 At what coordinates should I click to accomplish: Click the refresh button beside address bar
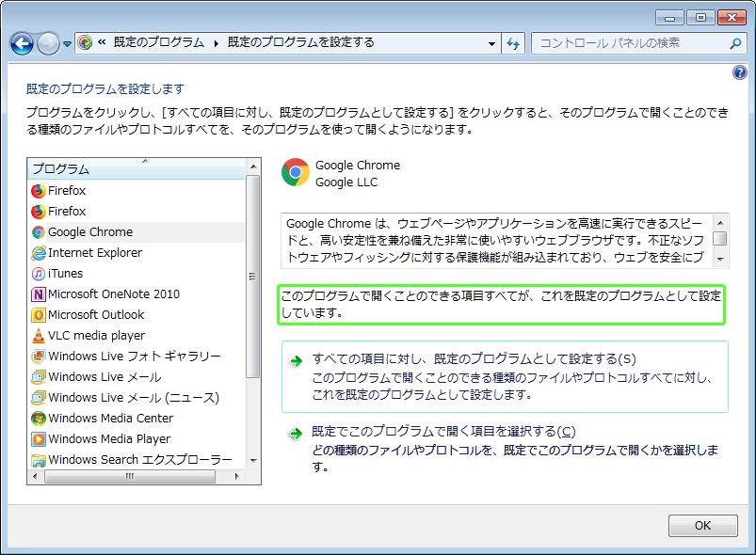pos(513,44)
